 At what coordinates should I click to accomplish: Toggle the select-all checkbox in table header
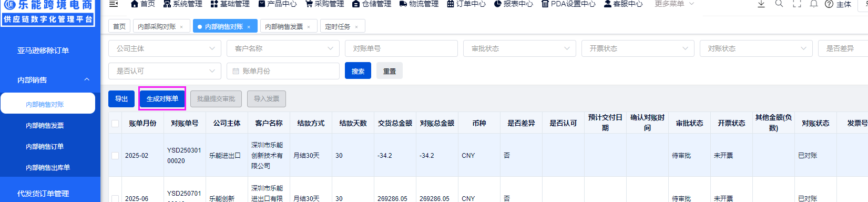pyautogui.click(x=115, y=124)
